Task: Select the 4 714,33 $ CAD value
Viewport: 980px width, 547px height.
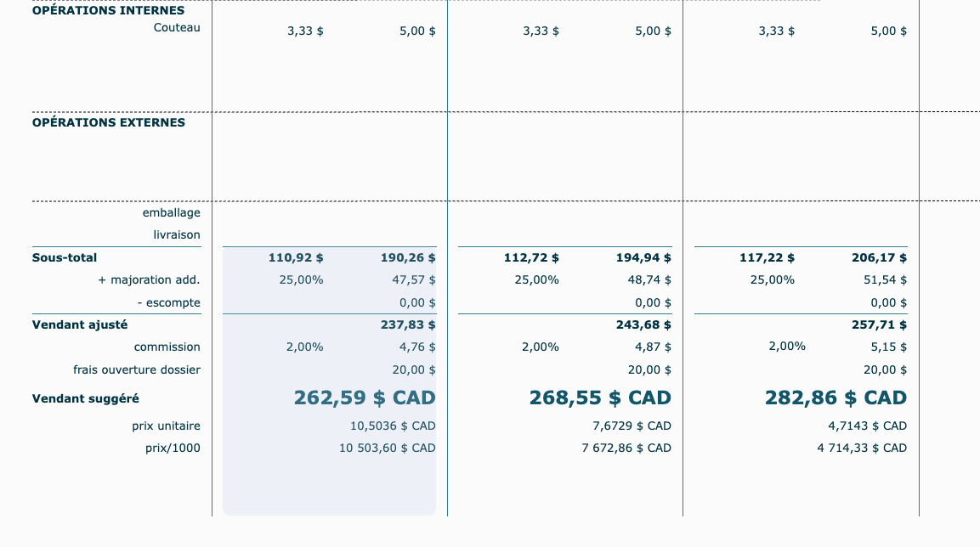Action: pos(862,448)
